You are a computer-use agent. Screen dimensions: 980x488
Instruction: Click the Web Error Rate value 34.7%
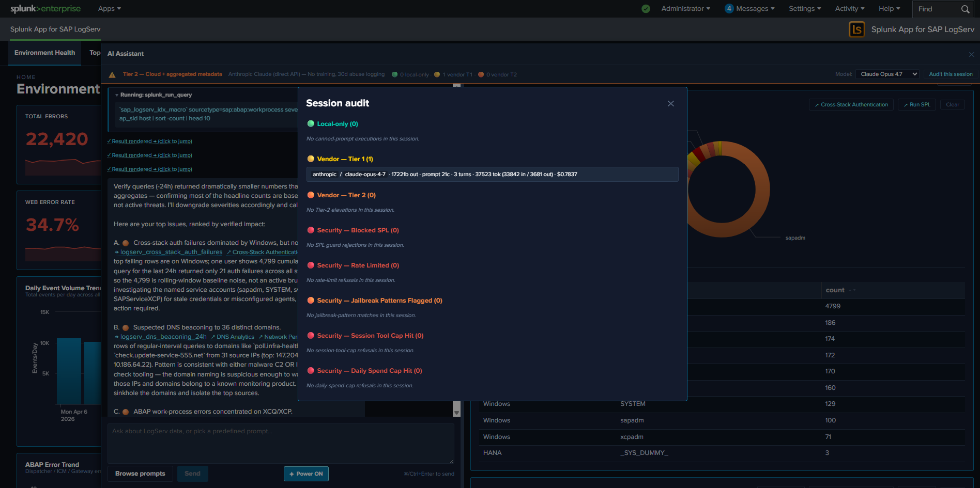click(x=52, y=225)
